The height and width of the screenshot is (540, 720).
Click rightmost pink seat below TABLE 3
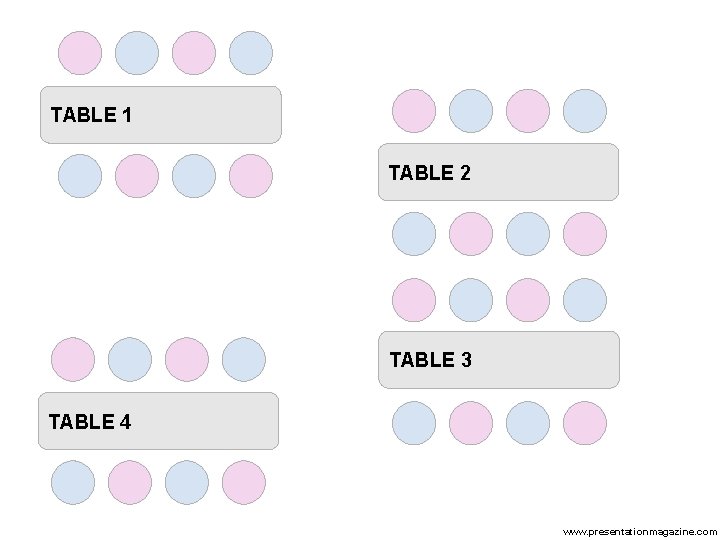click(x=585, y=423)
